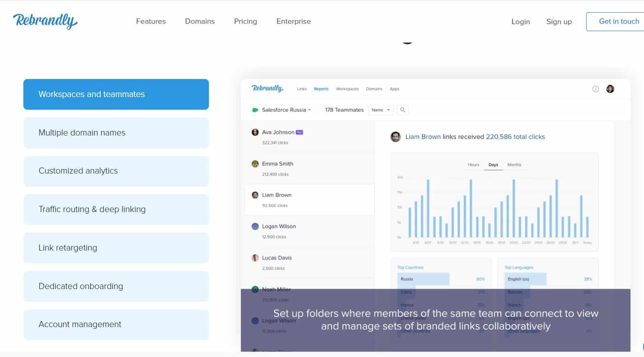Click Liam Brown's avatar in the report header
The image size is (644, 357).
[x=395, y=137]
